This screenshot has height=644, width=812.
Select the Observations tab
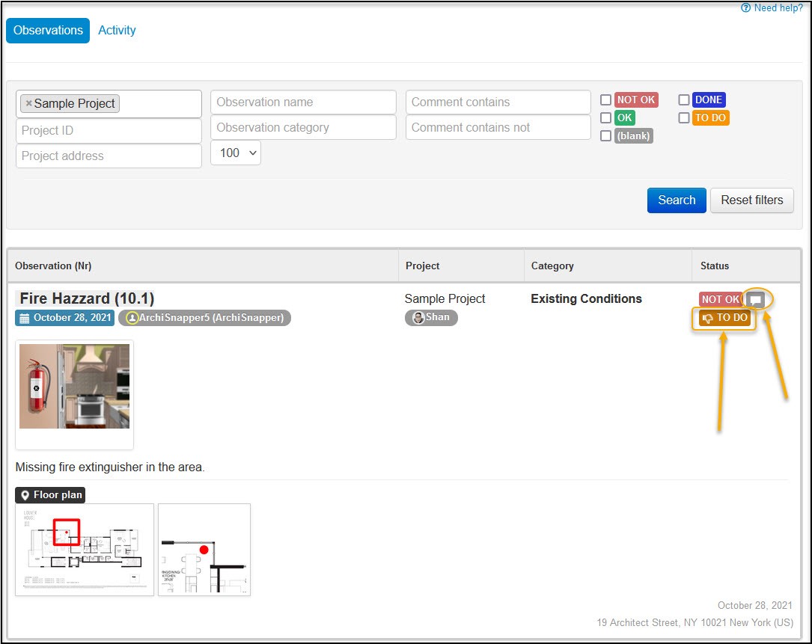48,31
